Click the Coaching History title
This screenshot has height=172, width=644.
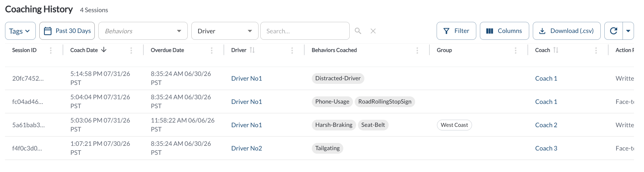coord(39,9)
